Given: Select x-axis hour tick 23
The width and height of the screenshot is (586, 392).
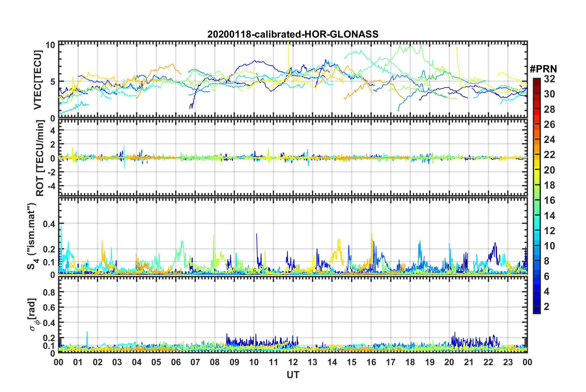Looking at the screenshot, I should pos(508,362).
